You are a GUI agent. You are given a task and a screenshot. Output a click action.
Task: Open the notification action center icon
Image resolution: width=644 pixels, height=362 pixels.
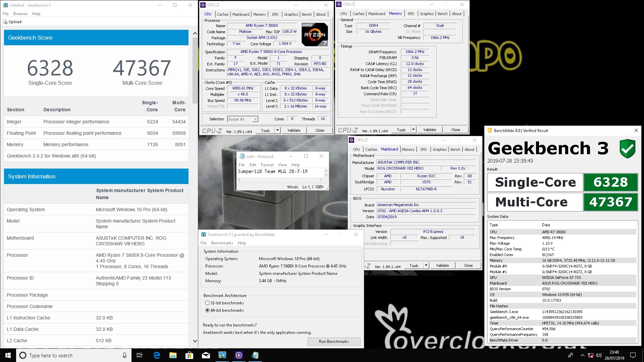[x=633, y=355]
